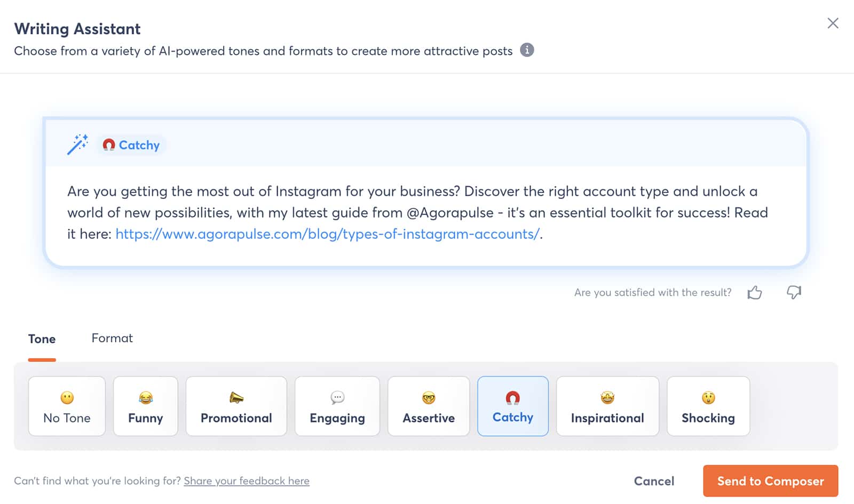Click the thumbs down feedback icon
Viewport: 854px width, 504px height.
pos(794,292)
